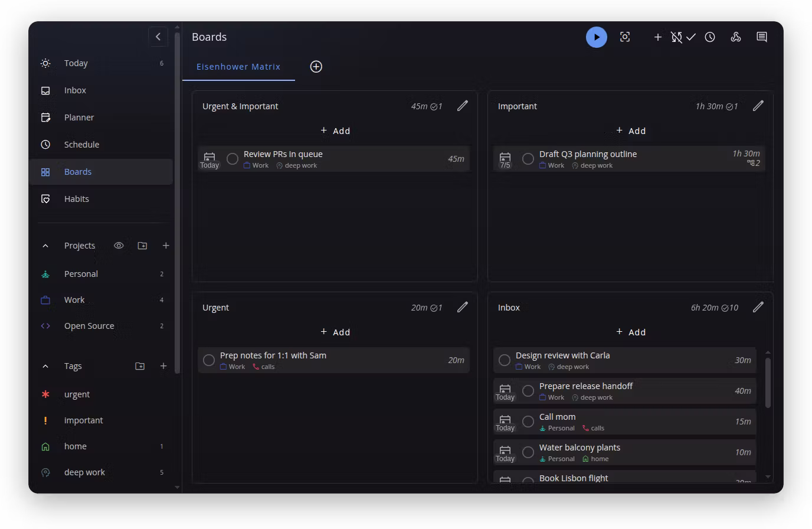
Task: Click the Inbox panel task list scrollbar
Action: point(768,383)
